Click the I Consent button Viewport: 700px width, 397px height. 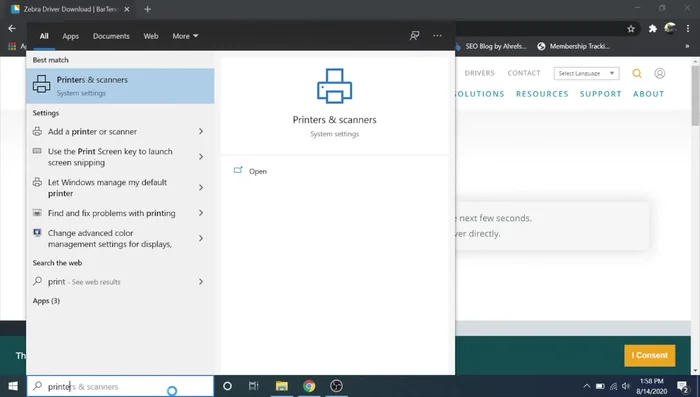click(650, 355)
